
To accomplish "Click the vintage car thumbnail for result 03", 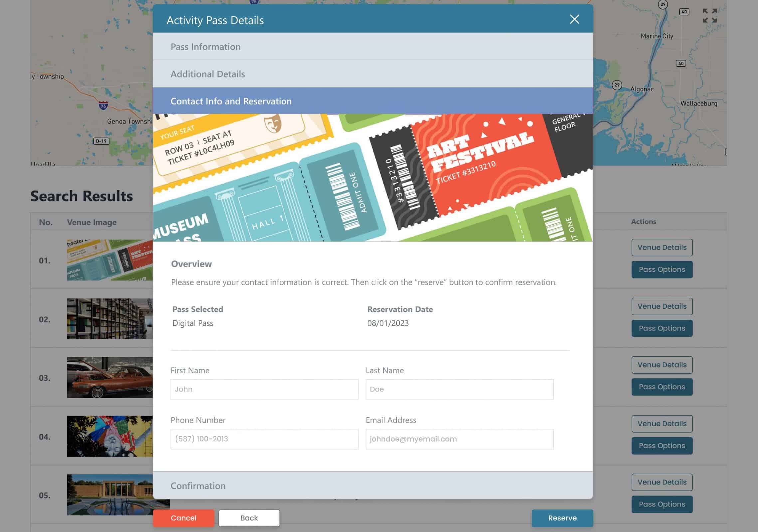I will [109, 377].
